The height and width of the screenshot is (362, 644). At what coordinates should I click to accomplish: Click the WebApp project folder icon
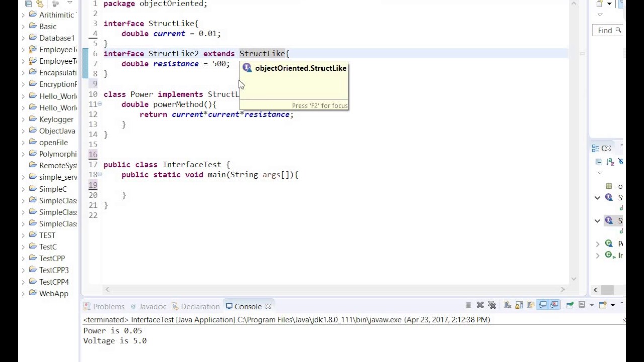(x=33, y=293)
